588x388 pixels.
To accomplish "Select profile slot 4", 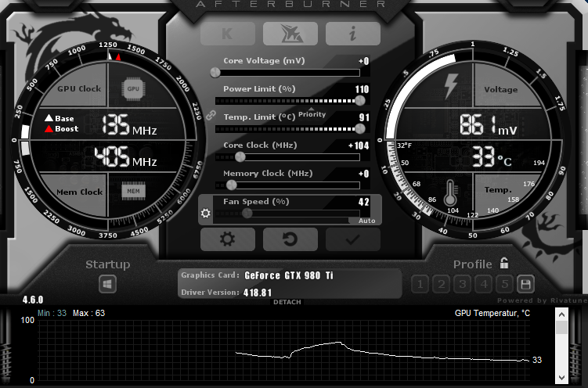I will [x=484, y=284].
